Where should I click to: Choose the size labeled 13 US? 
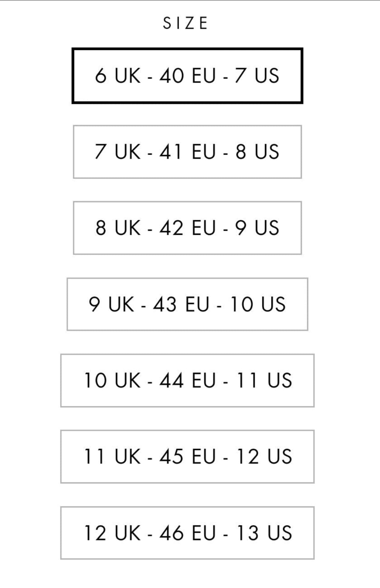tap(187, 533)
